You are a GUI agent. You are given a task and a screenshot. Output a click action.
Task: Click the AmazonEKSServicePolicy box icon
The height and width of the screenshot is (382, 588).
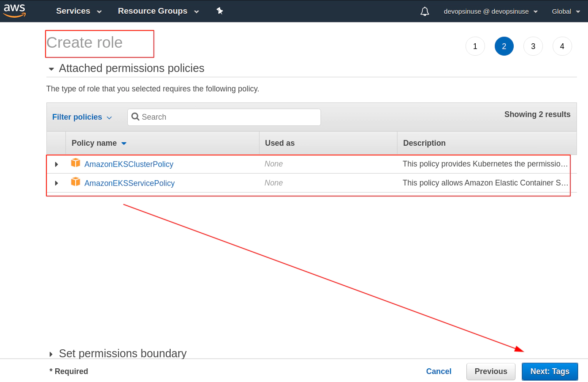click(76, 182)
